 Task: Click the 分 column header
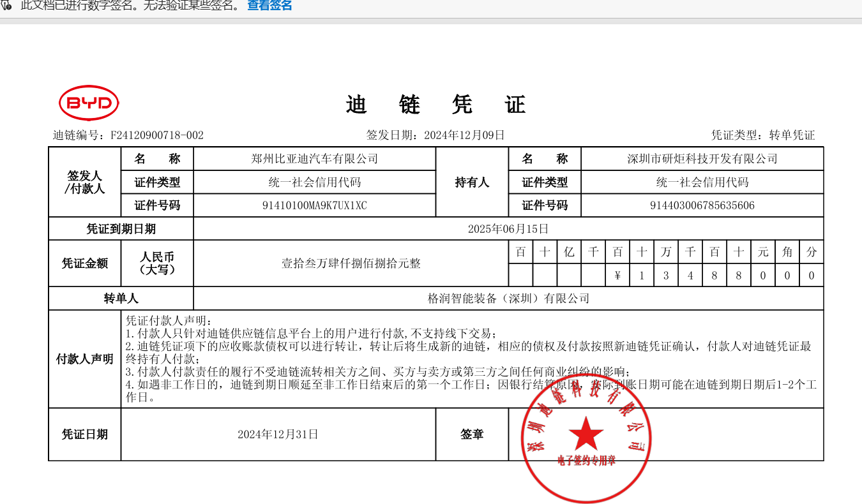tap(812, 252)
